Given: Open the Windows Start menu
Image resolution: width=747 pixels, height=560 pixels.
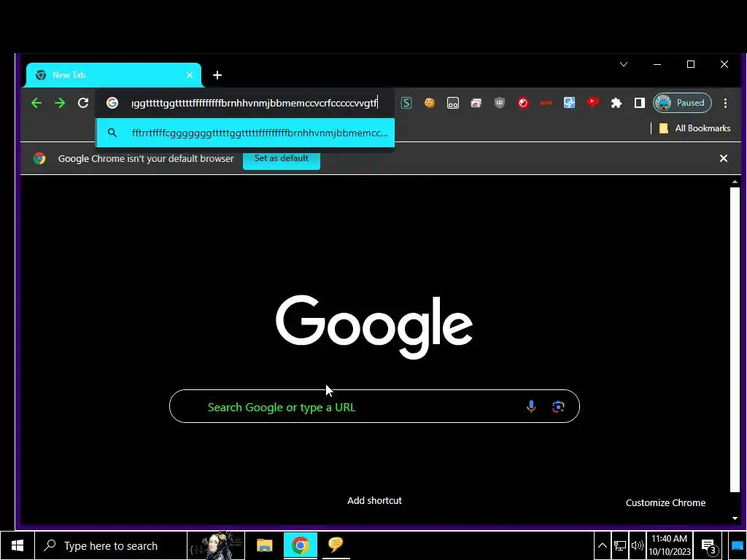Looking at the screenshot, I should pyautogui.click(x=18, y=545).
